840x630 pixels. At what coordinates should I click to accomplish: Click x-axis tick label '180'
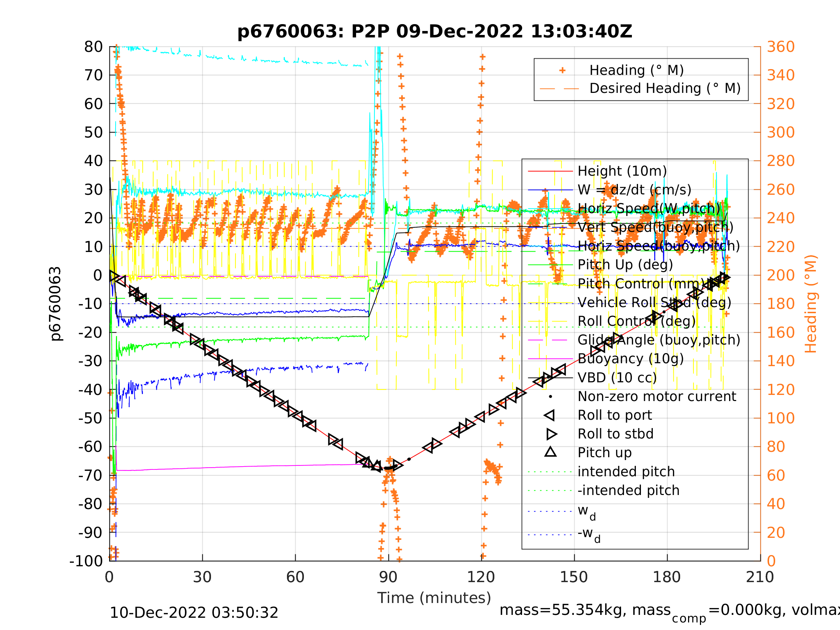pyautogui.click(x=667, y=577)
